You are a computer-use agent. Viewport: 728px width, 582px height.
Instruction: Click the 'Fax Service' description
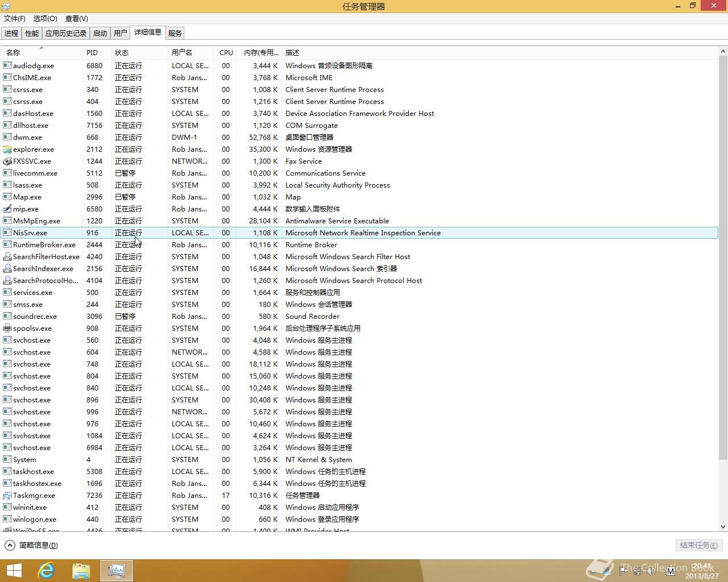(x=304, y=161)
